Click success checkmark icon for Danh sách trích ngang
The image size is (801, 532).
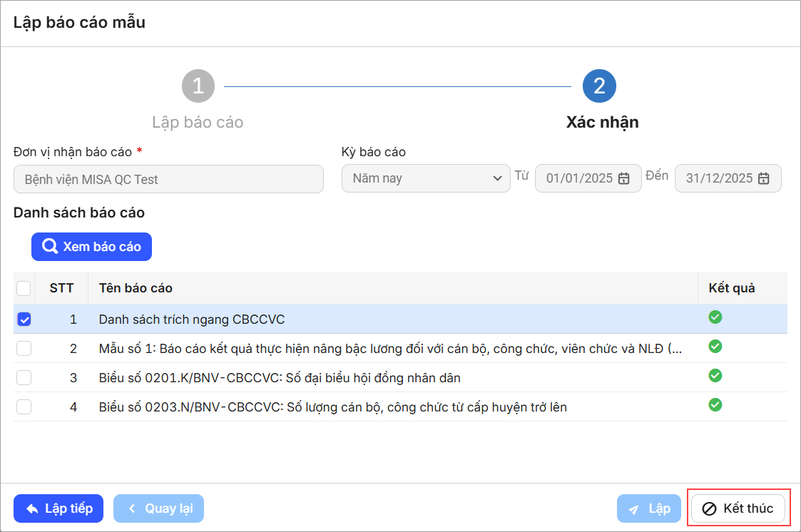[x=715, y=317]
